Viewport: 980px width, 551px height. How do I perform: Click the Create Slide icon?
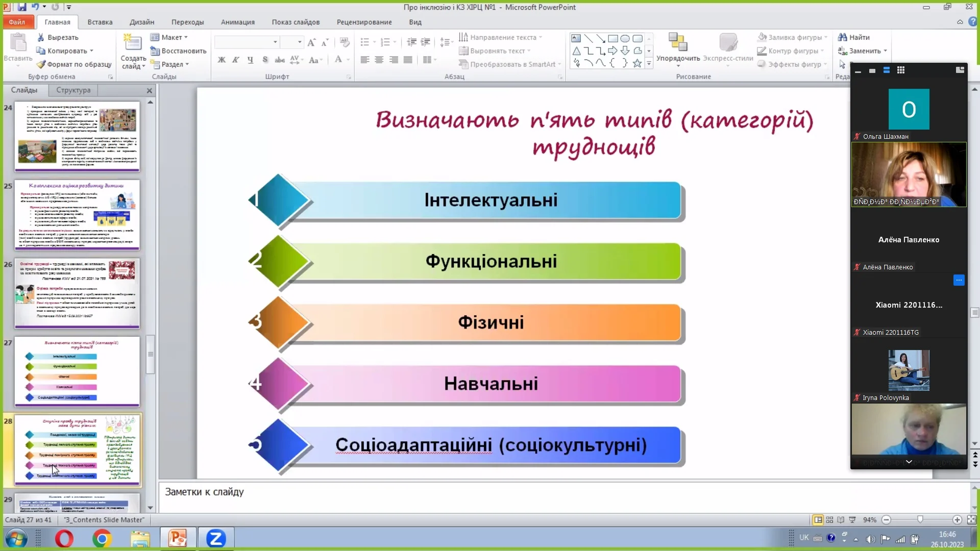click(132, 43)
